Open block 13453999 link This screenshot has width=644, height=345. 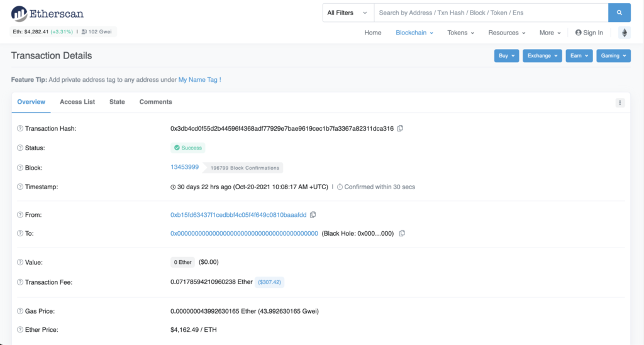(x=184, y=167)
